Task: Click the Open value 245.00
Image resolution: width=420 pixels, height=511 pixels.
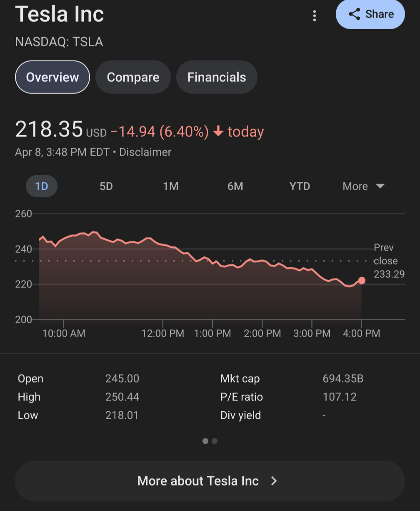Action: pyautogui.click(x=122, y=379)
